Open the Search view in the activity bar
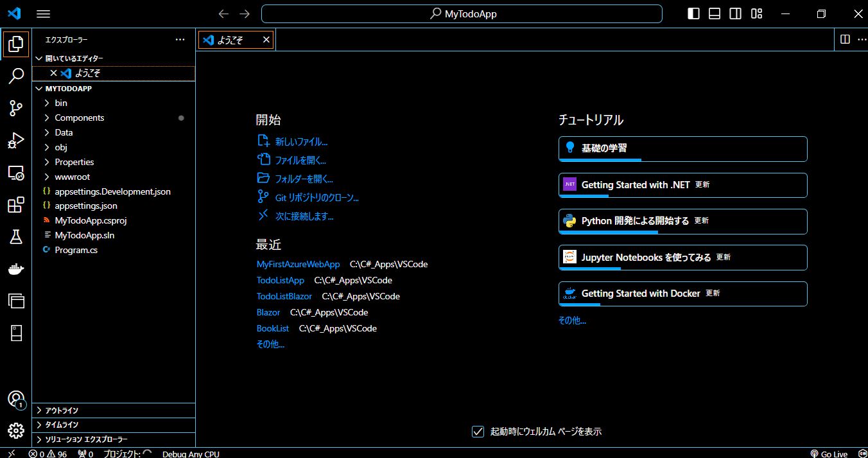Image resolution: width=868 pixels, height=458 pixels. (x=16, y=76)
